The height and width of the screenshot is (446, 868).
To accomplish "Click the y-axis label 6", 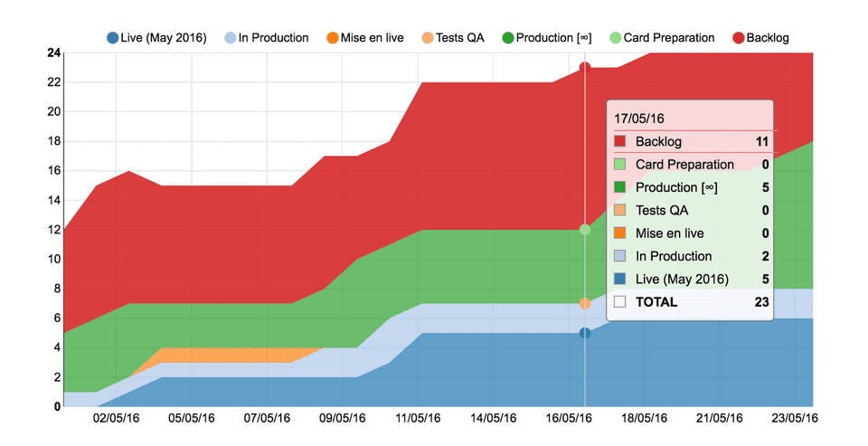I will click(x=57, y=318).
